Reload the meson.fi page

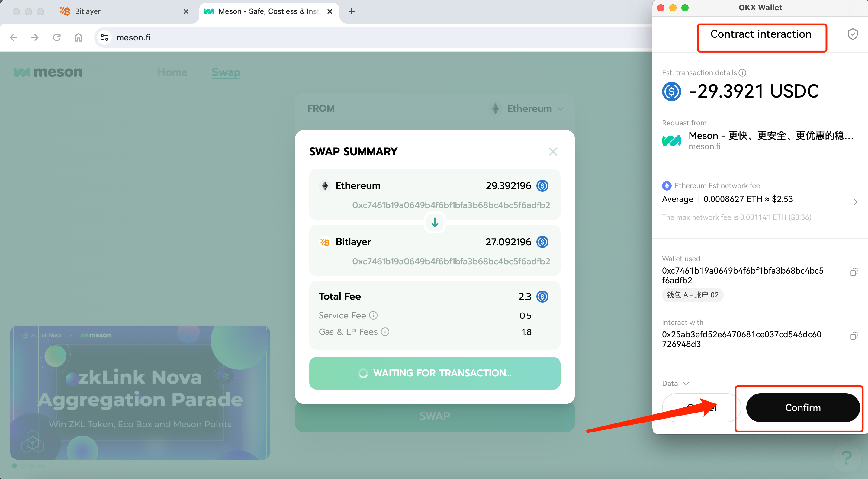(56, 37)
